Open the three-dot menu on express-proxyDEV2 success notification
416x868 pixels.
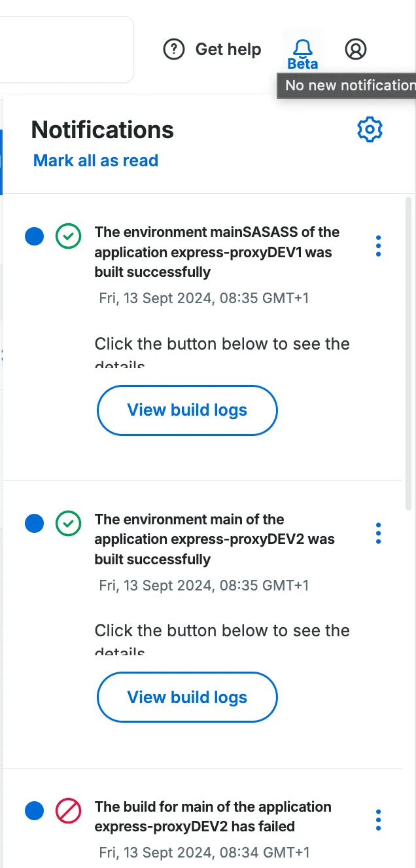point(378,533)
